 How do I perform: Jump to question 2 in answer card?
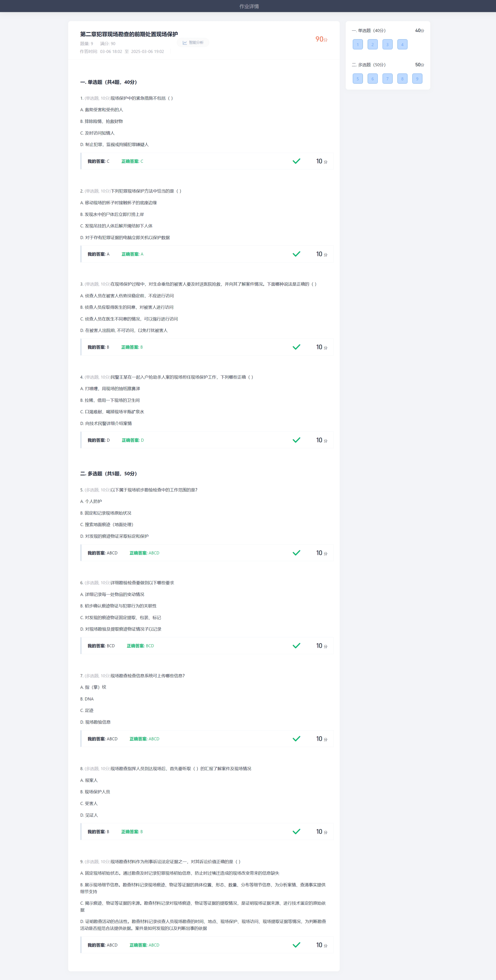(x=372, y=44)
